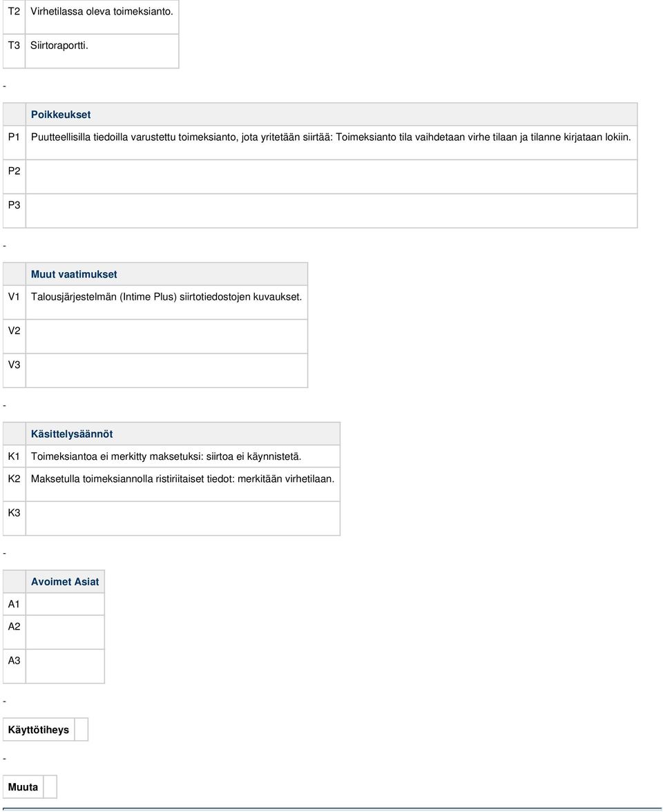
Task: Click the Poikkeukset table header
Action: coord(61,115)
